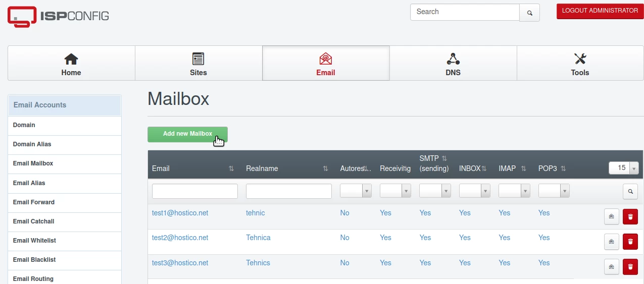Delete the test1@hostico.net mailbox

pos(630,216)
